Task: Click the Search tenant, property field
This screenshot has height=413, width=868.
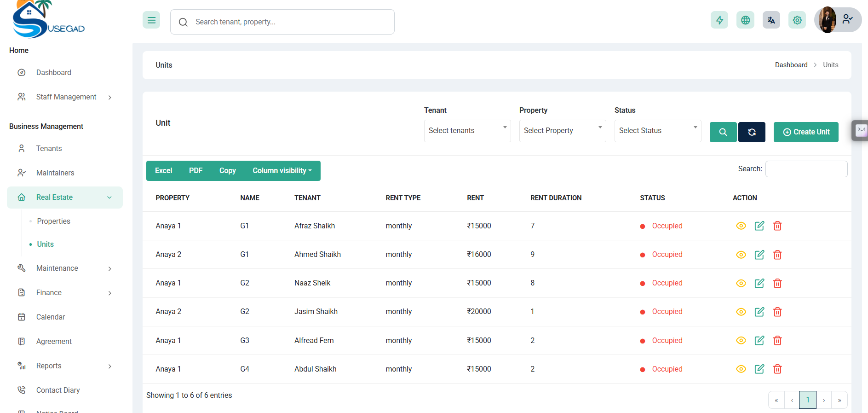Action: (x=282, y=22)
